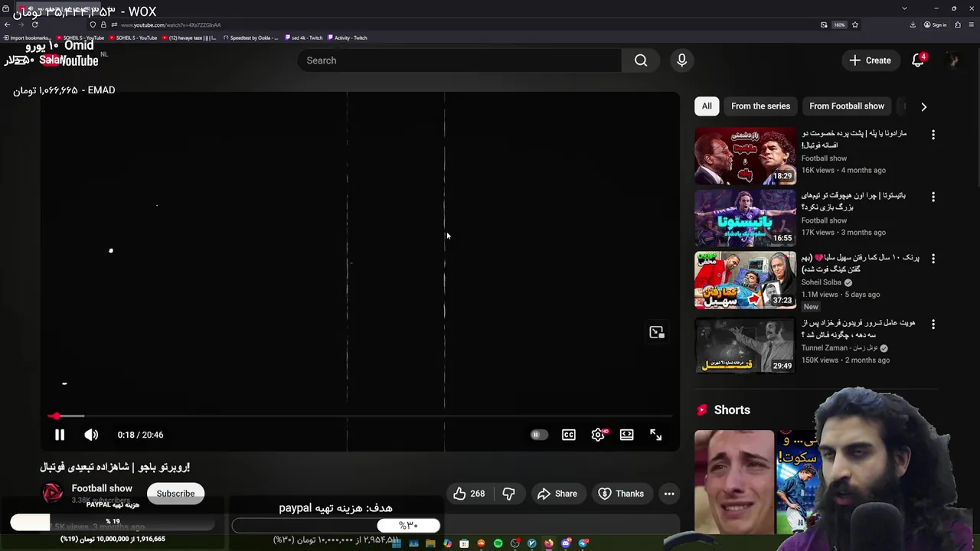Click the Thanks button
This screenshot has width=980, height=551.
pyautogui.click(x=621, y=494)
